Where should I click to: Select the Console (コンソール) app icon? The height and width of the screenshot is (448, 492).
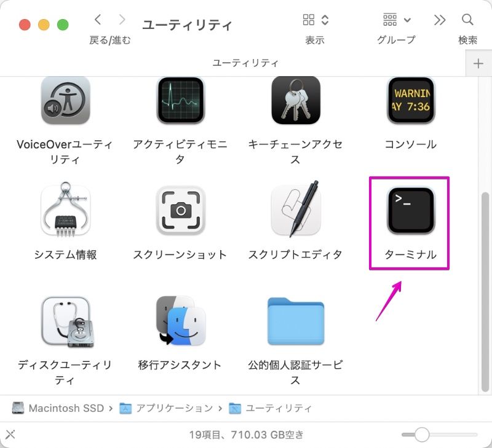[411, 100]
